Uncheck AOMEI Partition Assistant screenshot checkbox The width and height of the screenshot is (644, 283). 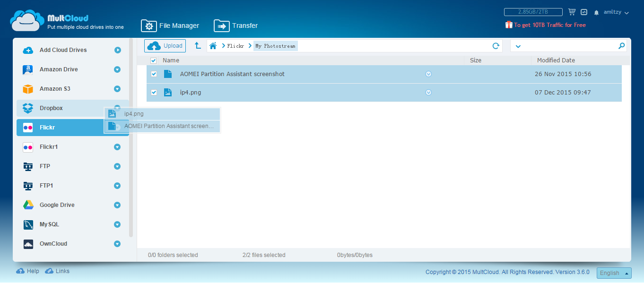tap(154, 74)
